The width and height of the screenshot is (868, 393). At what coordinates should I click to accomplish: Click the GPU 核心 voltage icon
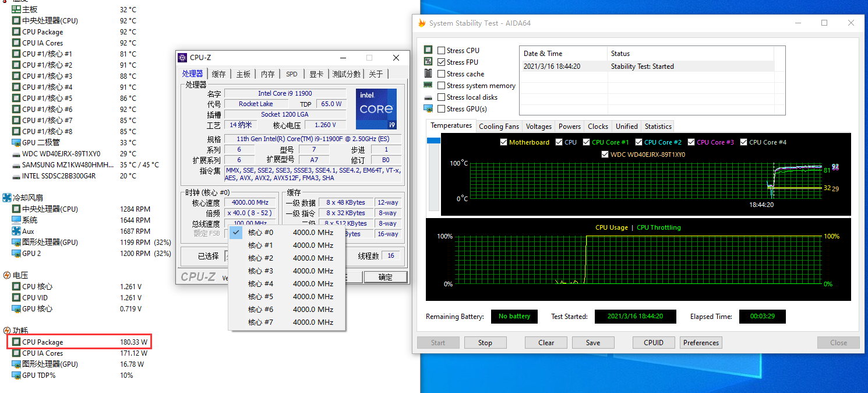(x=16, y=308)
